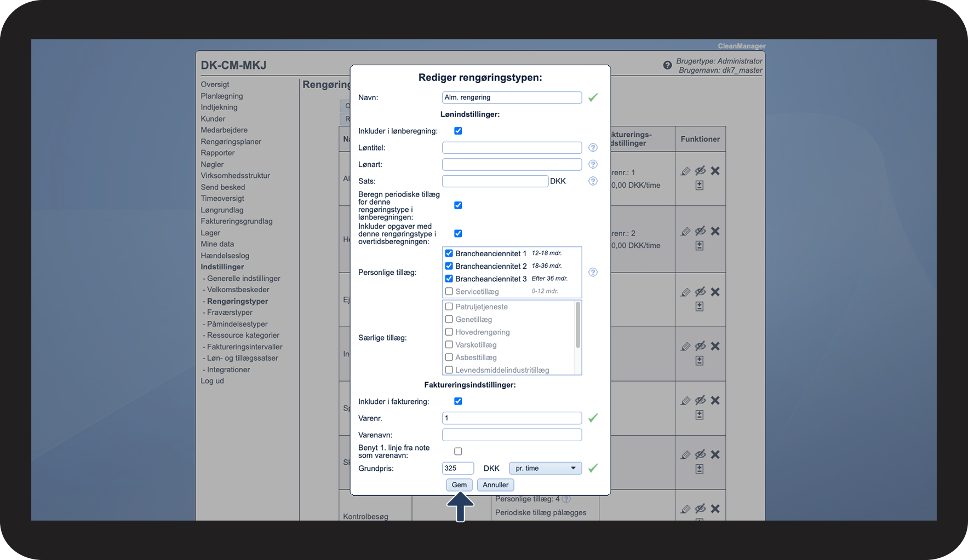This screenshot has width=968, height=560.
Task: Check the Varskotillæg checkbox
Action: 449,344
